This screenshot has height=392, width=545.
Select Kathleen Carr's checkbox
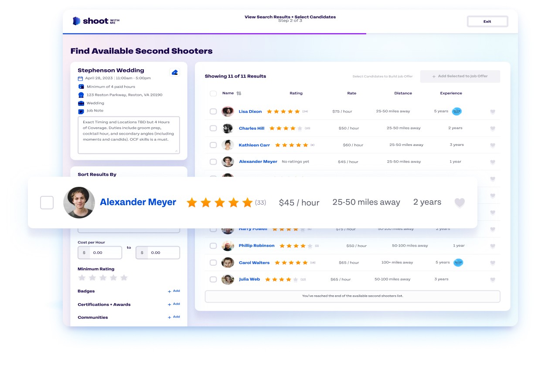(x=213, y=145)
